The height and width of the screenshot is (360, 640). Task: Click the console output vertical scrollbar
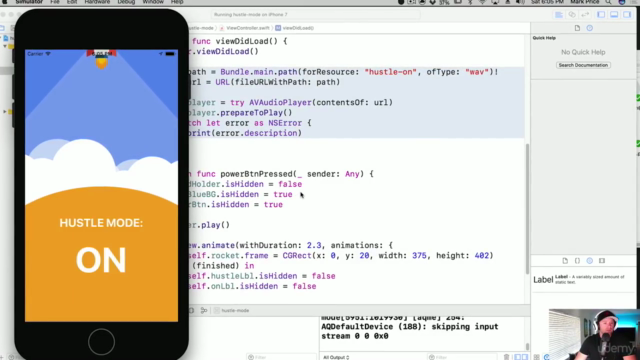coord(527,346)
